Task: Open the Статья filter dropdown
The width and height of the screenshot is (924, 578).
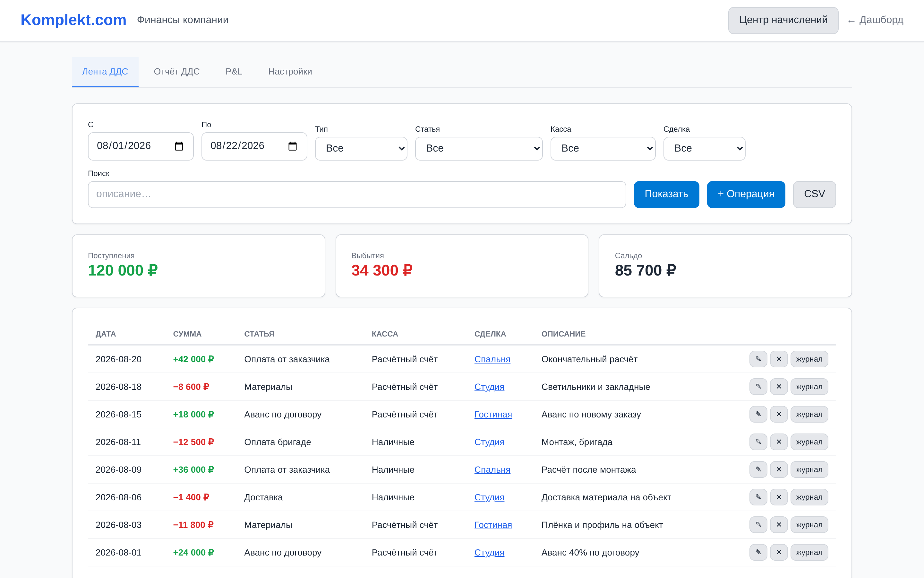Action: coord(478,148)
